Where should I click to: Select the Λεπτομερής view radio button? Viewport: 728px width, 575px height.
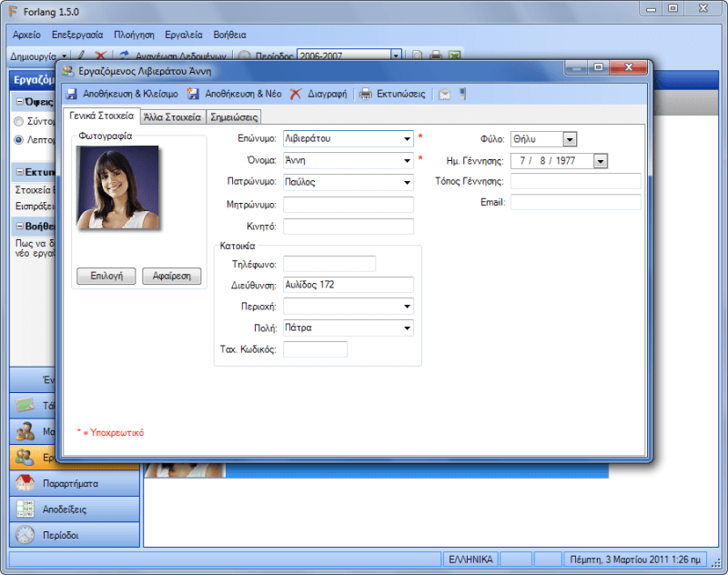tap(18, 140)
